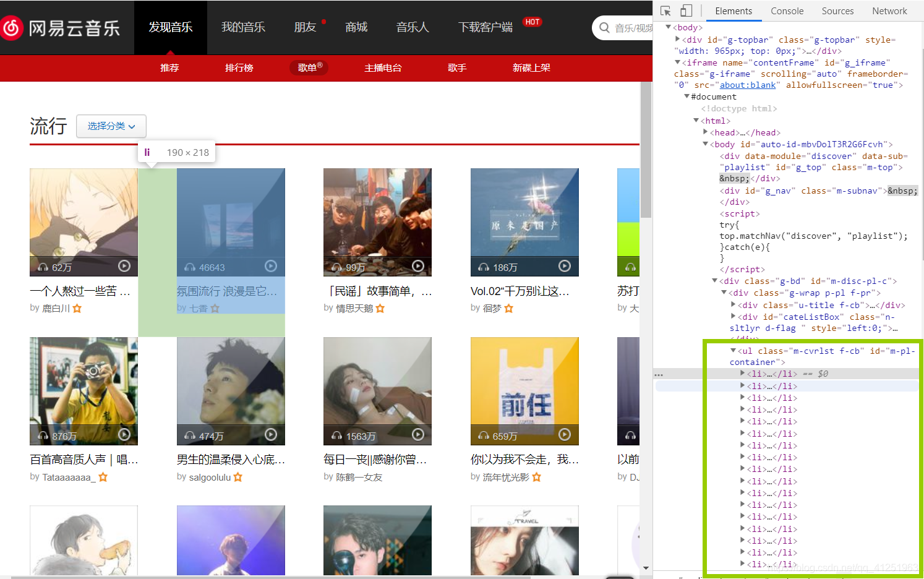Play the playlist with 474万 plays

[271, 435]
